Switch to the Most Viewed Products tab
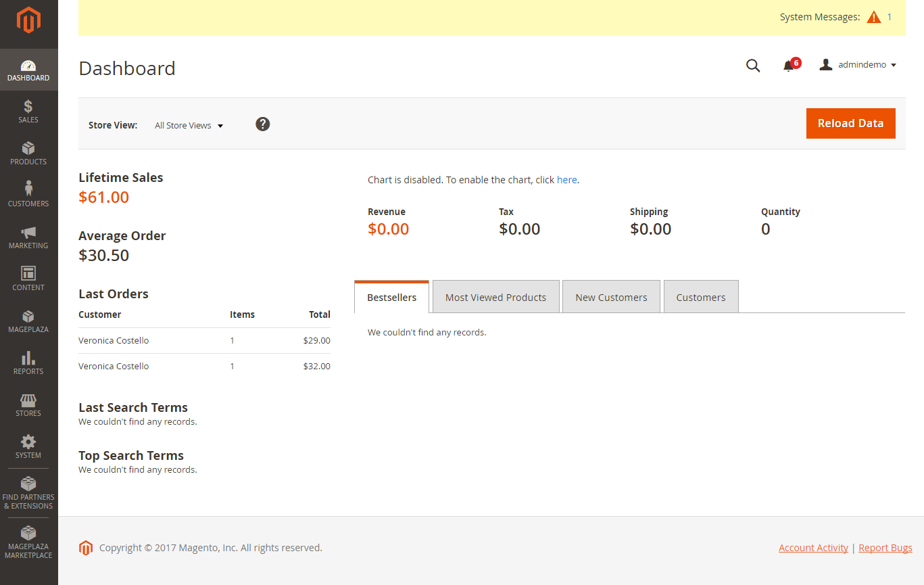The width and height of the screenshot is (924, 585). coord(495,296)
